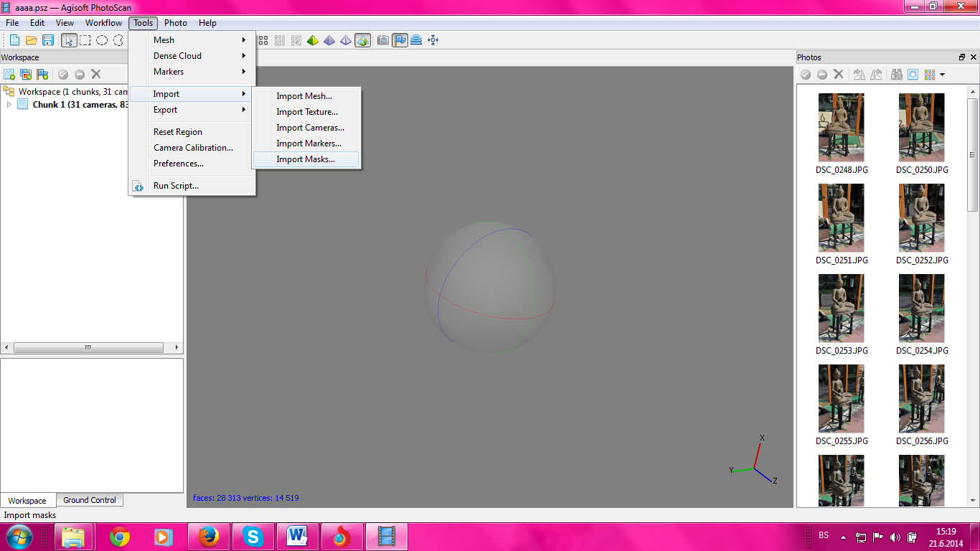980x551 pixels.
Task: Toggle Show Markers flag icon
Action: point(400,40)
